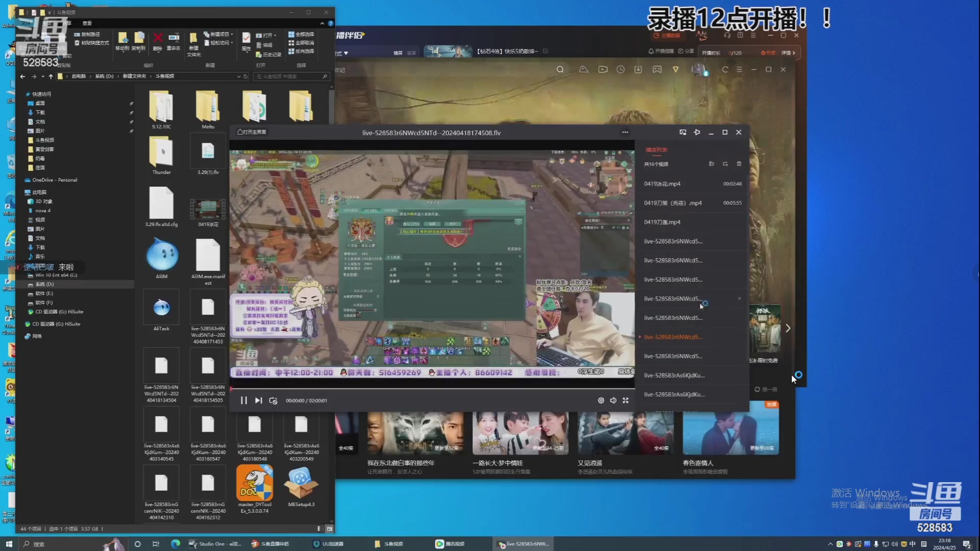Open recent locations dropdown in Explorer
The height and width of the screenshot is (551, 980).
pyautogui.click(x=43, y=77)
